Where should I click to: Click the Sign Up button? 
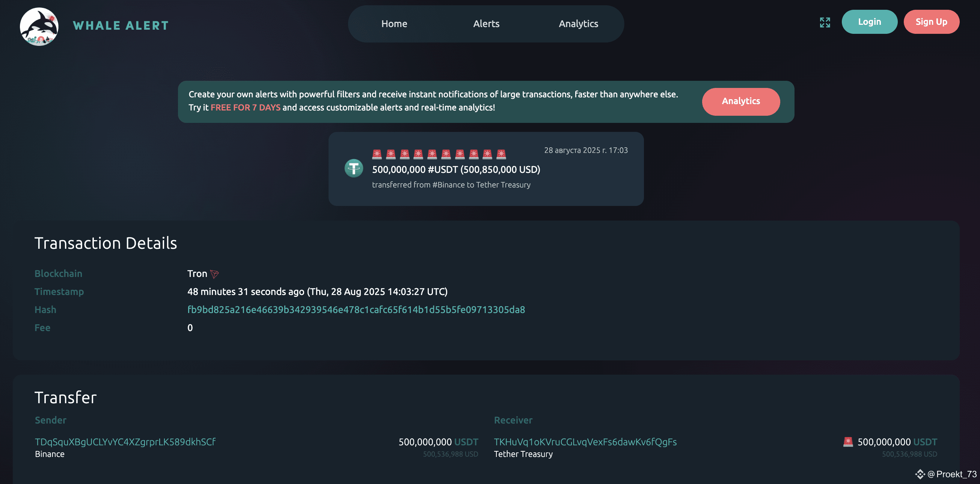(931, 22)
